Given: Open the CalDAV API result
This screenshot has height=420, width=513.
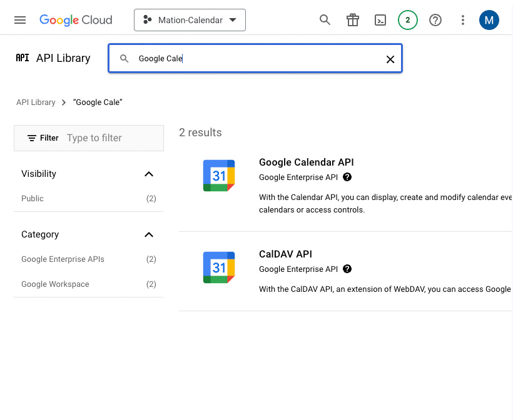Looking at the screenshot, I should (x=285, y=254).
